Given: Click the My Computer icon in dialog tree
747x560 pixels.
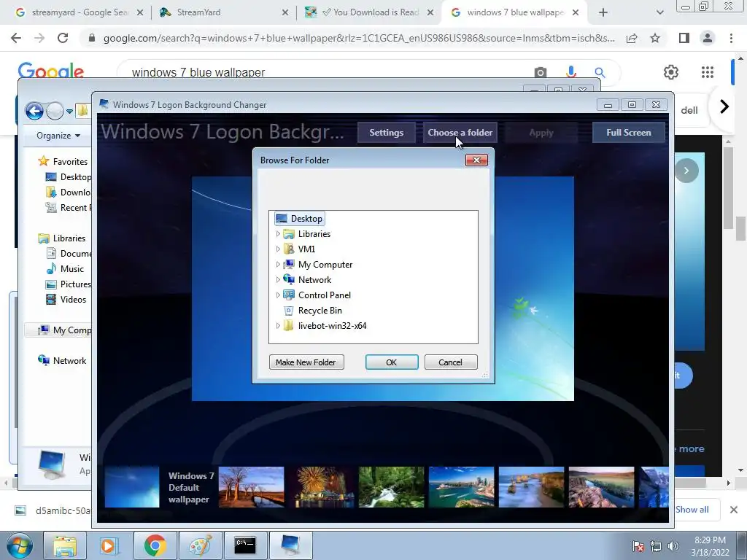Looking at the screenshot, I should pyautogui.click(x=289, y=264).
